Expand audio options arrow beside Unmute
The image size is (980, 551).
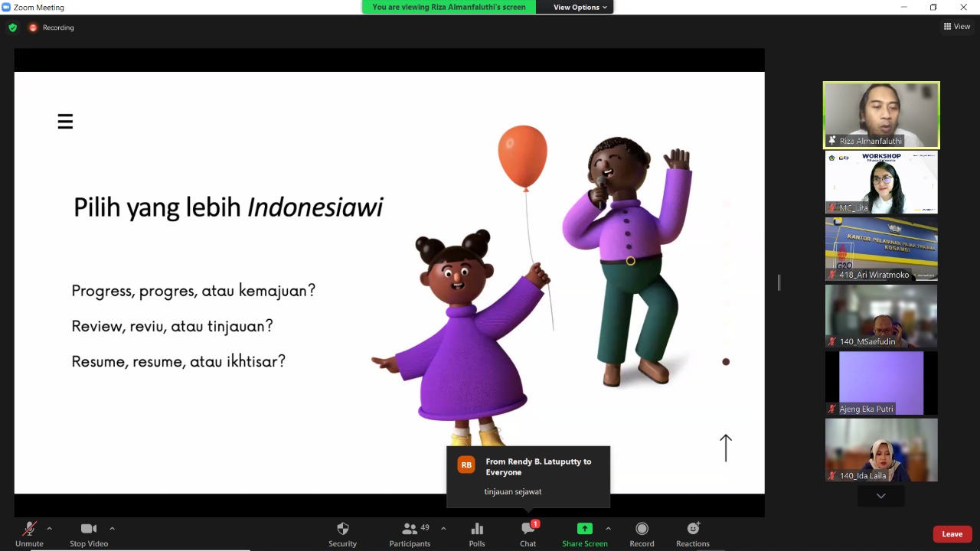pos(50,528)
